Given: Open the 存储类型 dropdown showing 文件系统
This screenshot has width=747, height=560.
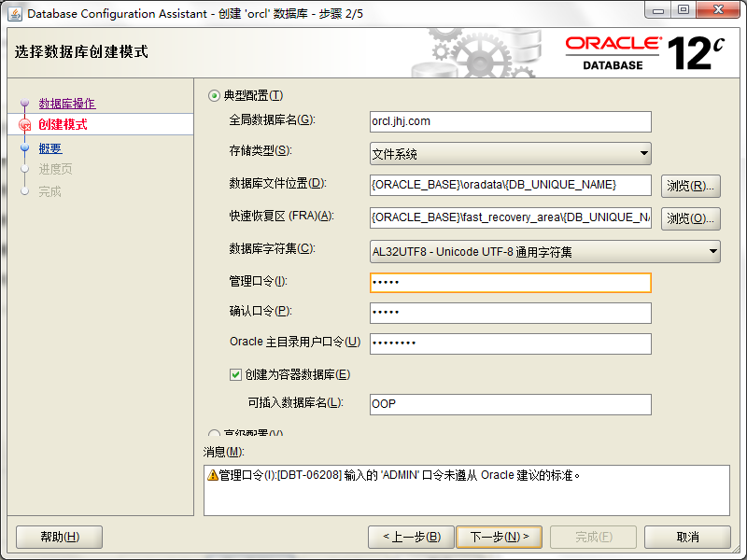Looking at the screenshot, I should point(510,154).
